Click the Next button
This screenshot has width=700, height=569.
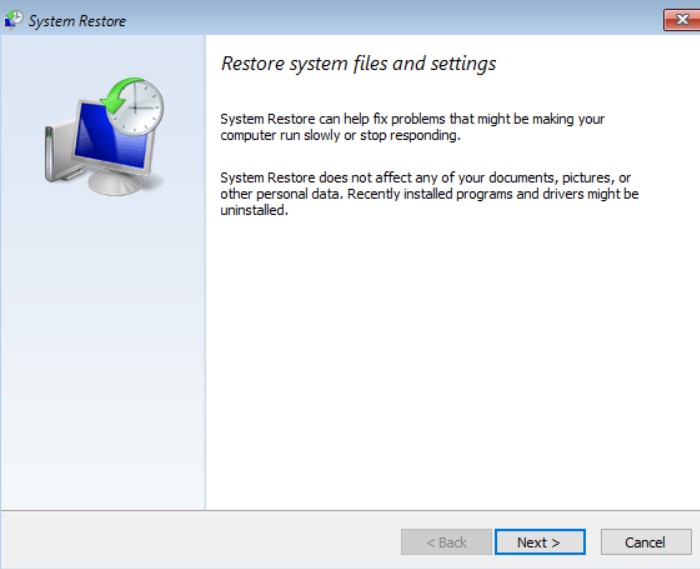[540, 542]
